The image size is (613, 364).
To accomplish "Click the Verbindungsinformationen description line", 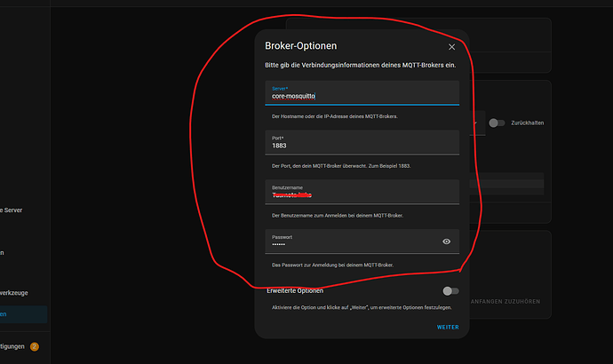I will [x=359, y=66].
